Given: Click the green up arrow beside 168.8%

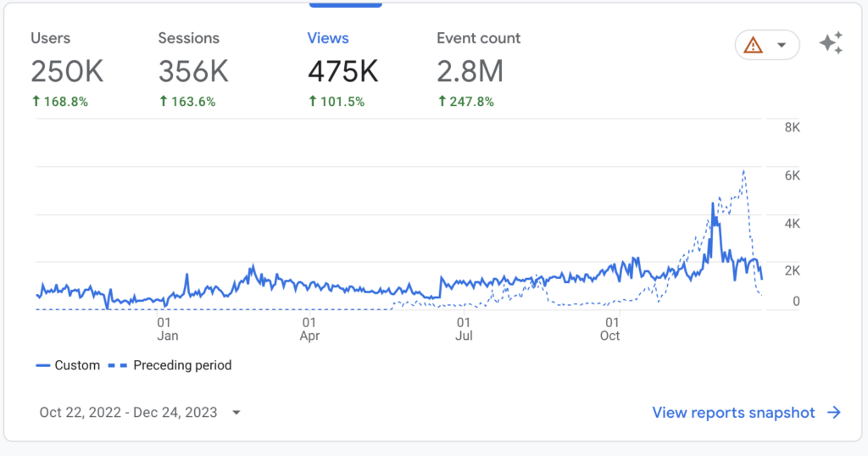Looking at the screenshot, I should (36, 102).
